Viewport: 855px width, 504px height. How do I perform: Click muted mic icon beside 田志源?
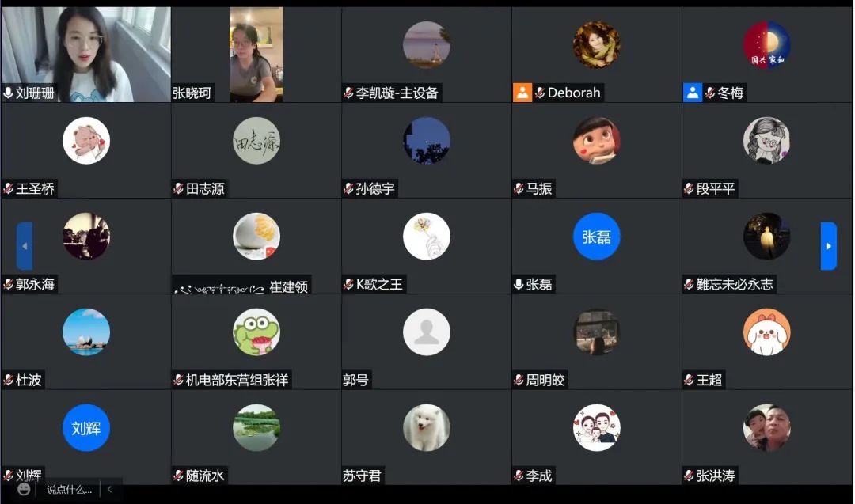[x=178, y=188]
